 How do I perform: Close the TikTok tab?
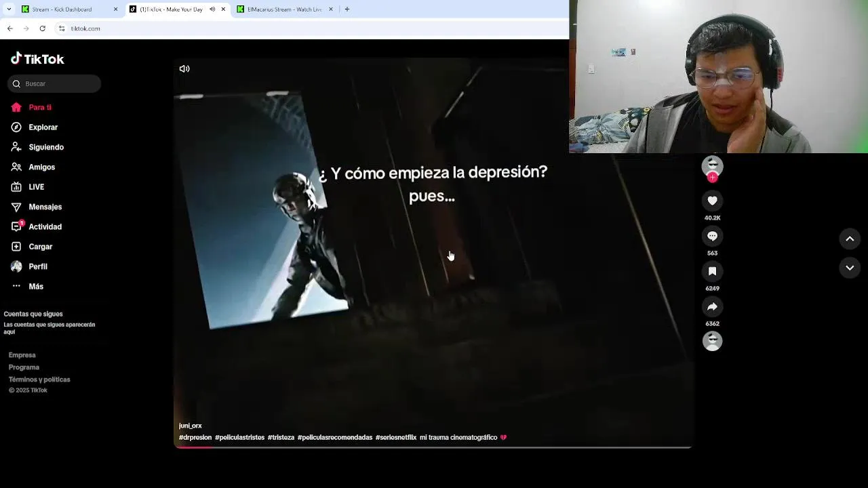point(223,9)
